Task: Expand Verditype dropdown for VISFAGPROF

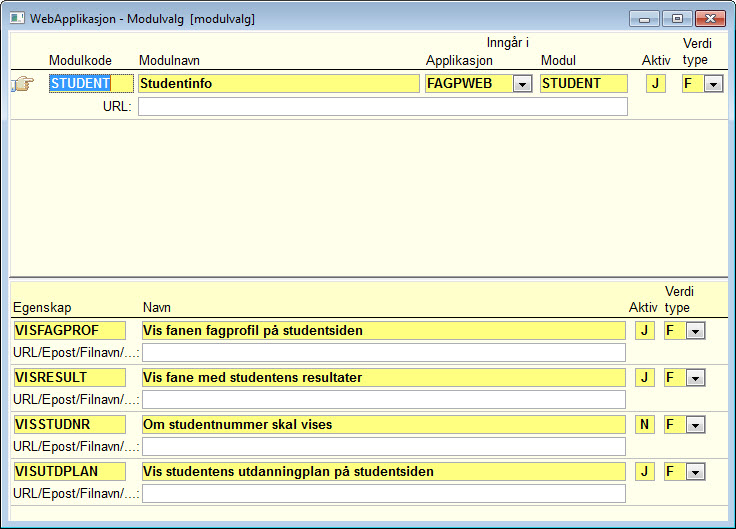Action: click(x=695, y=331)
